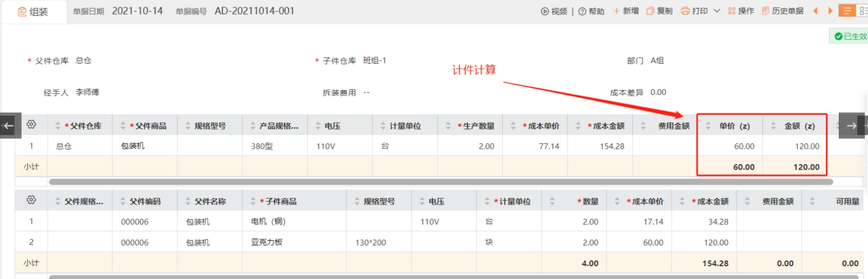Screen dimensions: 868x279
Task: Switch to orange list view mode
Action: click(847, 11)
